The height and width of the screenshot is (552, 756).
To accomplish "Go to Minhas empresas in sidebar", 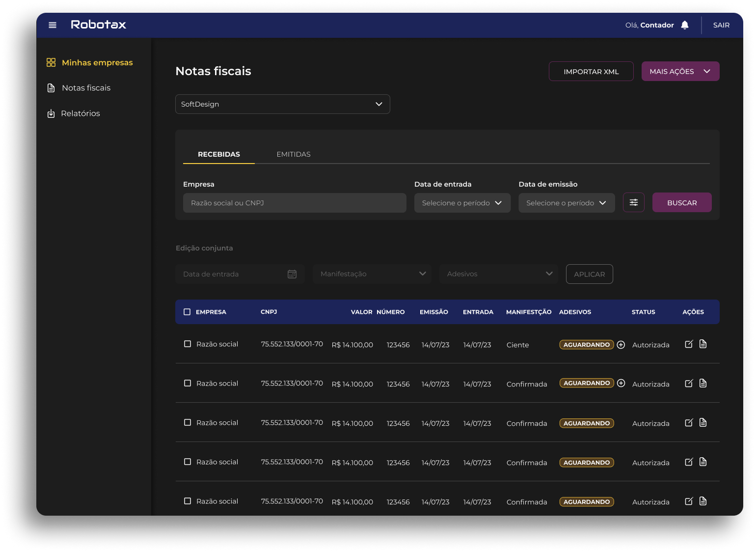I will 90,62.
